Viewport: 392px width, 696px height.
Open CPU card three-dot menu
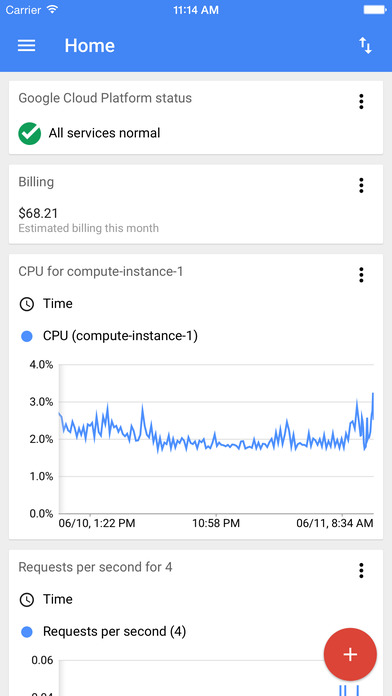coord(361,275)
